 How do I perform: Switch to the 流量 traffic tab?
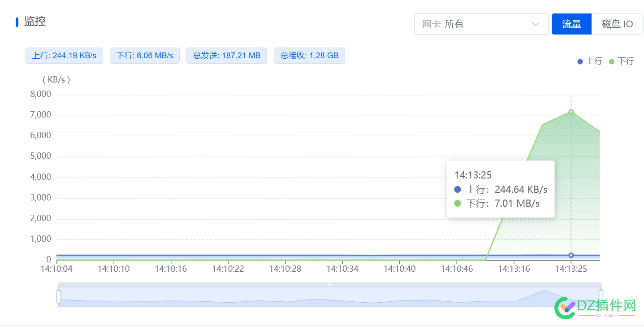point(571,24)
